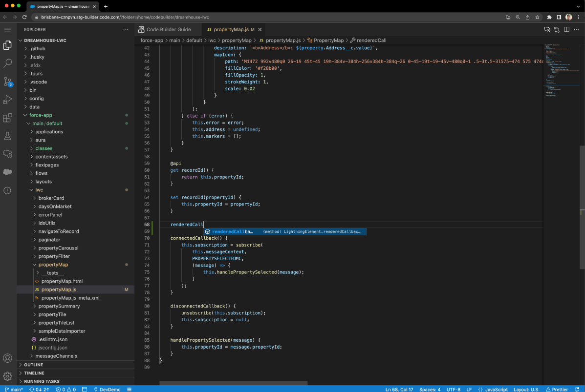Image resolution: width=585 pixels, height=392 pixels.
Task: Click main* branch in status bar
Action: point(13,390)
